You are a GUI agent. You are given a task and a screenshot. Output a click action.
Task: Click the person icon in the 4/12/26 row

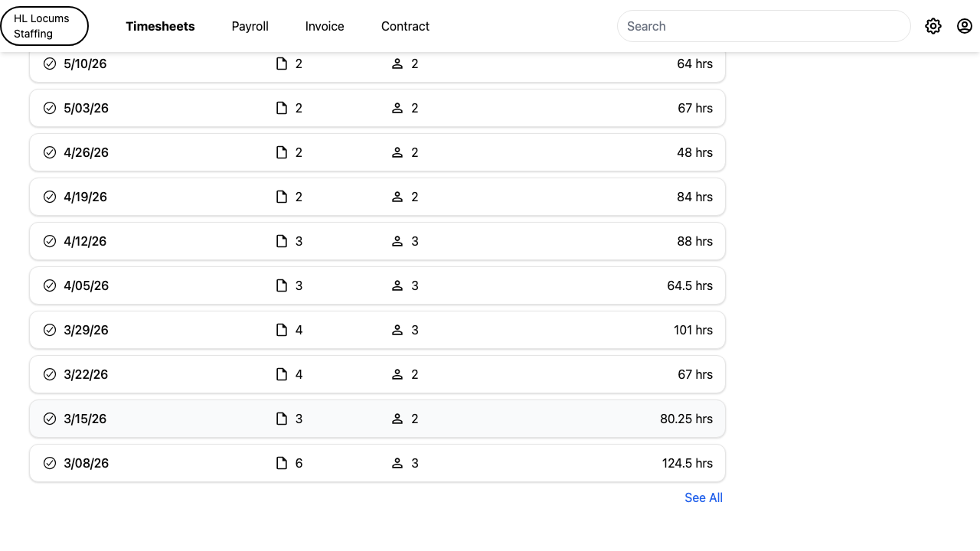click(397, 241)
